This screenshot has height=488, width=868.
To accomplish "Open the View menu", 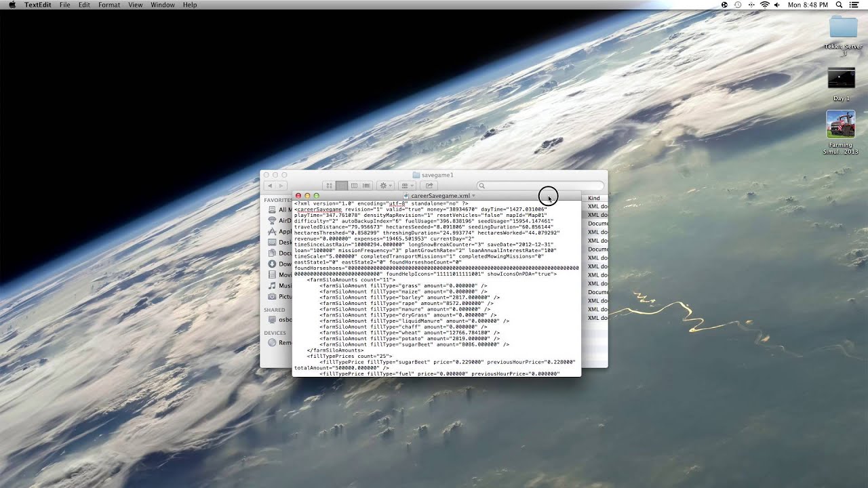I will click(136, 5).
